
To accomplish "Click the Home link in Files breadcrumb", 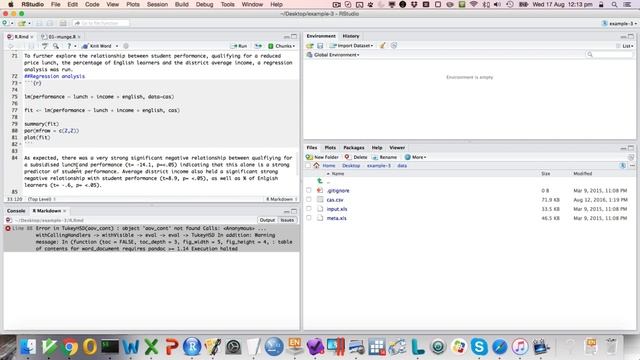I will point(329,166).
